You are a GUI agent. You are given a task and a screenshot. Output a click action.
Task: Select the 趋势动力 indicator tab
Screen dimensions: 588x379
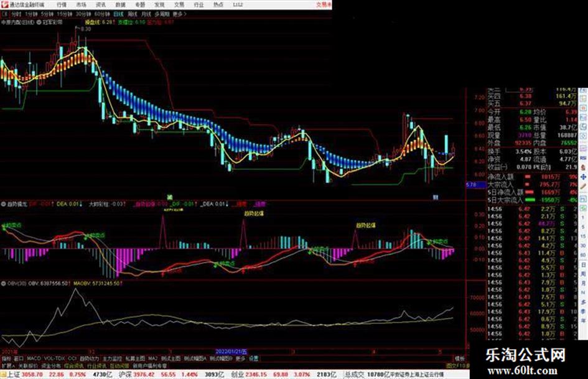[x=90, y=358]
